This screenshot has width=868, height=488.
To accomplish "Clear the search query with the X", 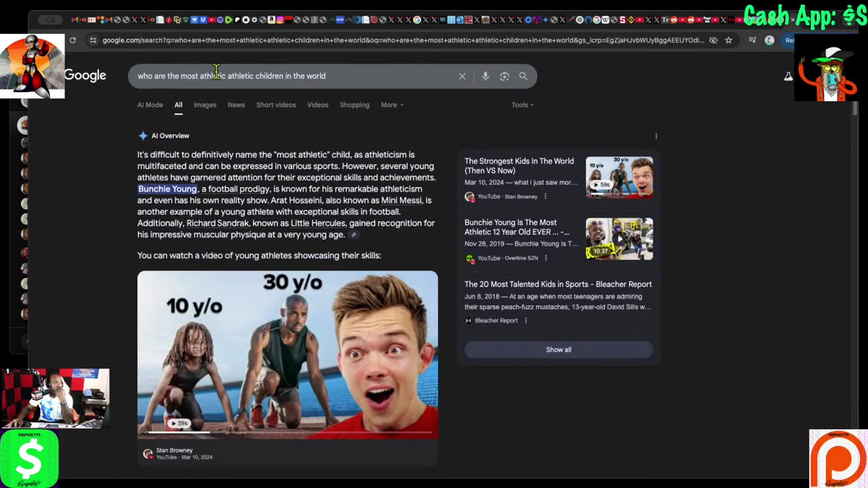I will click(462, 76).
